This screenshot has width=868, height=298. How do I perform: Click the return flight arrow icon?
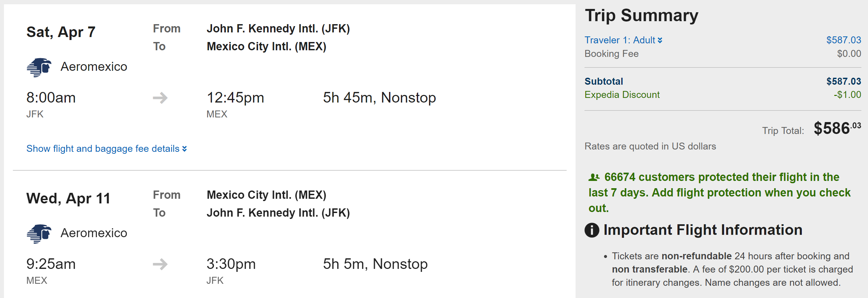coord(160,264)
